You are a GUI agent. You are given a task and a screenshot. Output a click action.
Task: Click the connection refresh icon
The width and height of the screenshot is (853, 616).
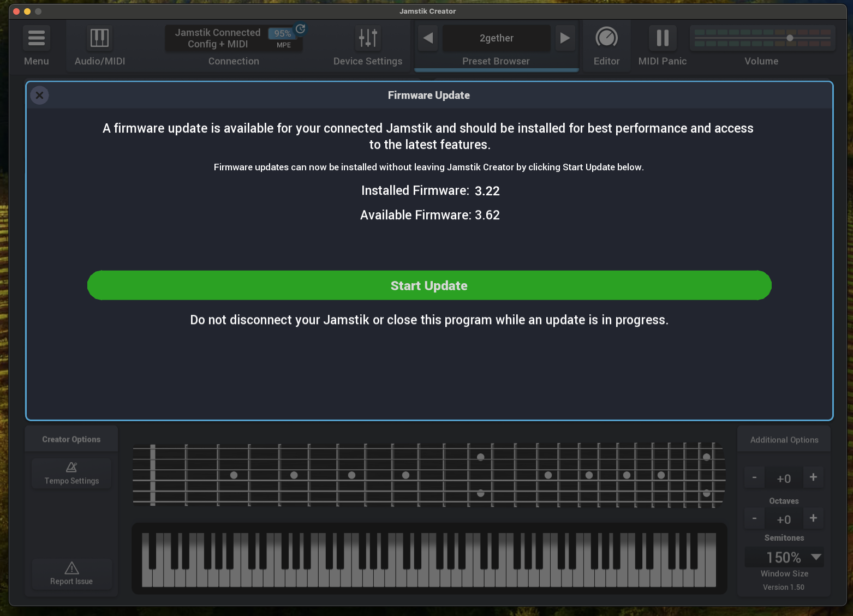[x=300, y=29]
